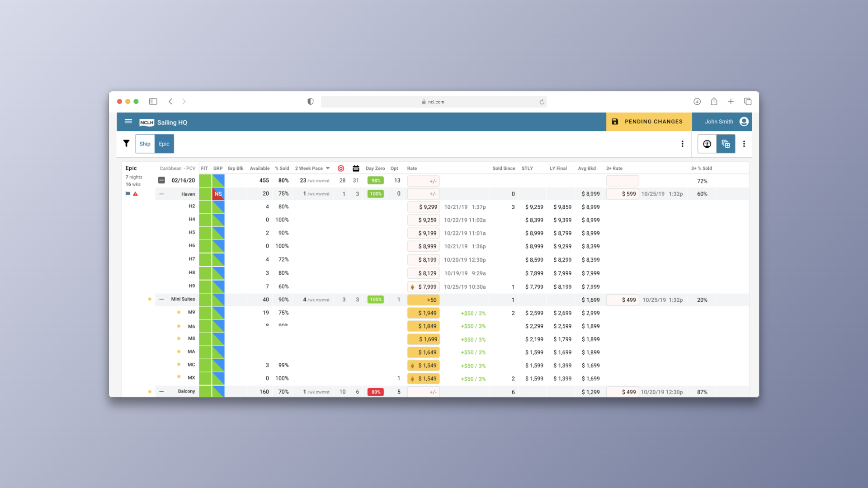Open the filter funnel icon
The width and height of the screenshot is (868, 488).
tap(126, 143)
